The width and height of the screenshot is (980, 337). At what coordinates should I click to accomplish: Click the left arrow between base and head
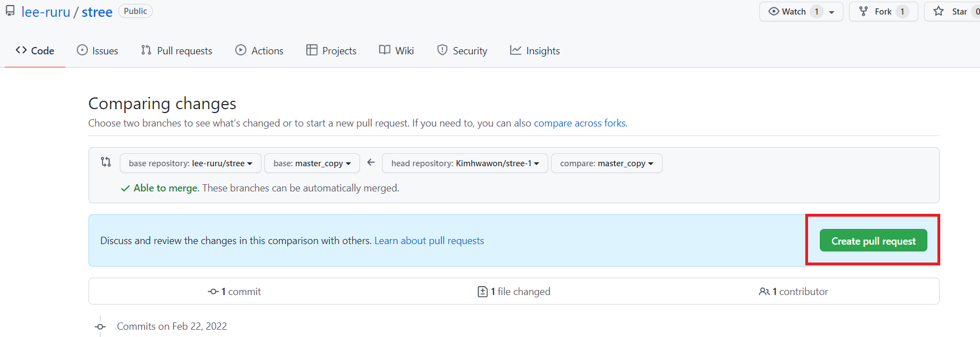[x=371, y=162]
